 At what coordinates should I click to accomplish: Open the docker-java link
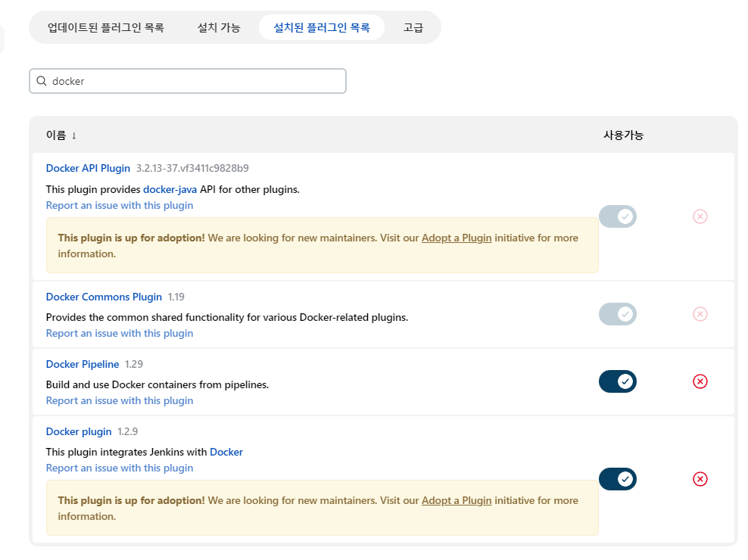point(170,190)
